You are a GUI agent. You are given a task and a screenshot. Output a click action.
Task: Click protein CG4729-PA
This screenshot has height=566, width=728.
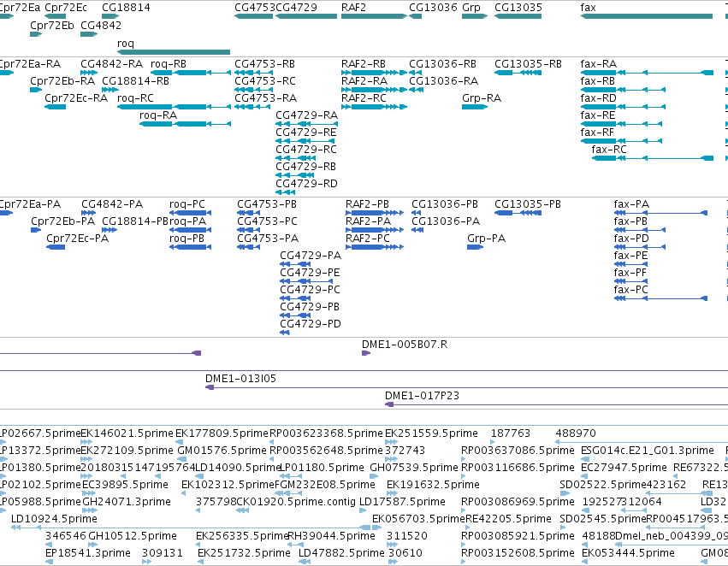pyautogui.click(x=311, y=256)
